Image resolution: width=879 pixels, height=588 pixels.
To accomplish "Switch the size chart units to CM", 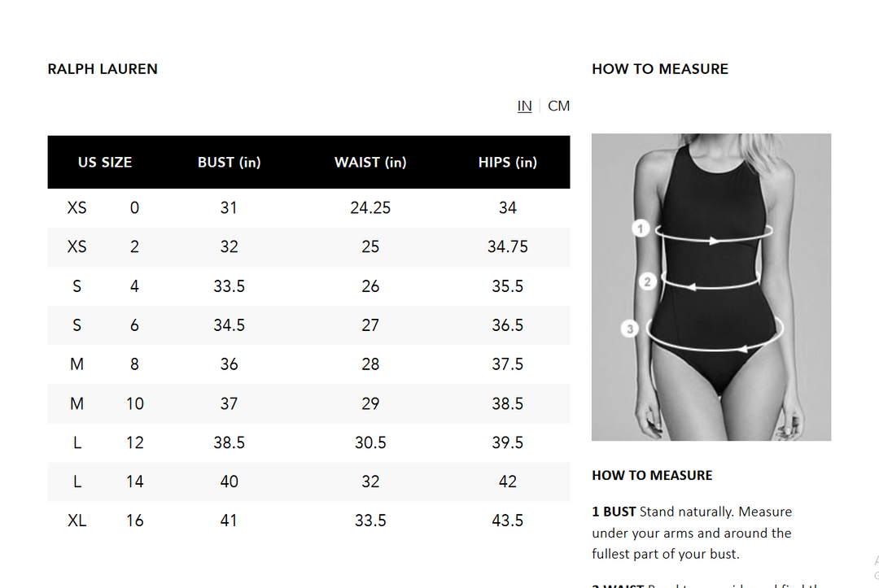I will pyautogui.click(x=559, y=106).
